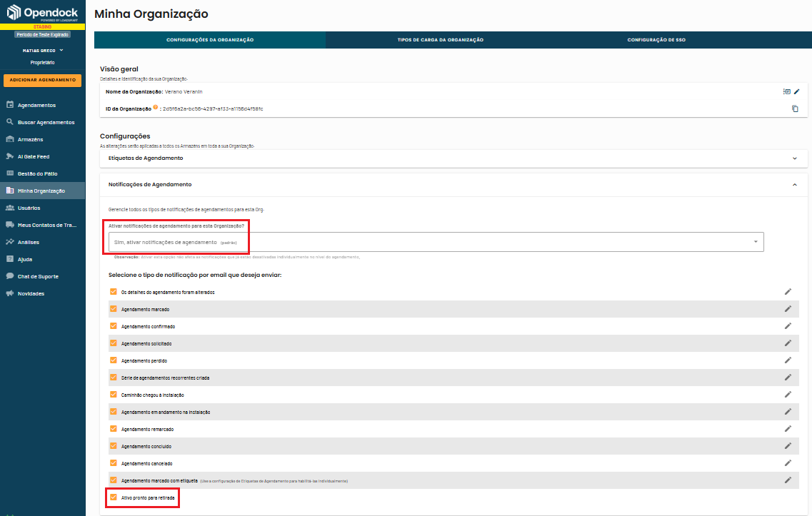This screenshot has width=812, height=516.
Task: Toggle 'Agendamento remarcado' checkbox
Action: pyautogui.click(x=114, y=428)
